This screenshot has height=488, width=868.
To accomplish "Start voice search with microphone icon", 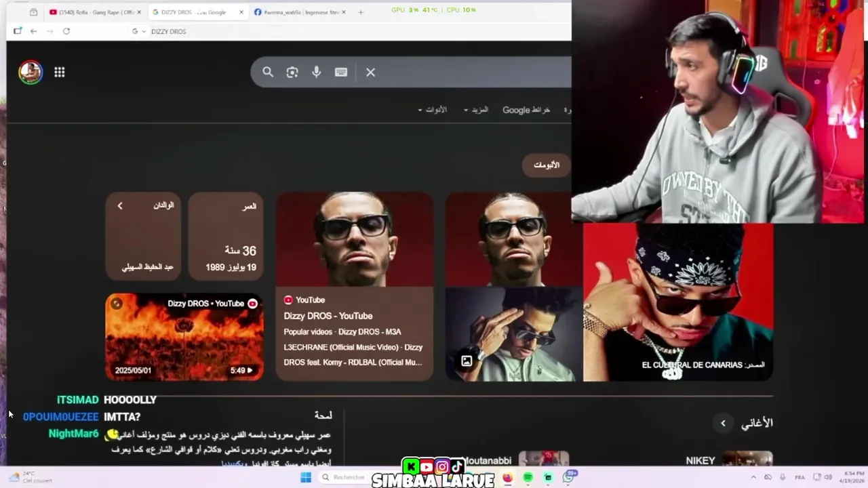I will point(317,72).
